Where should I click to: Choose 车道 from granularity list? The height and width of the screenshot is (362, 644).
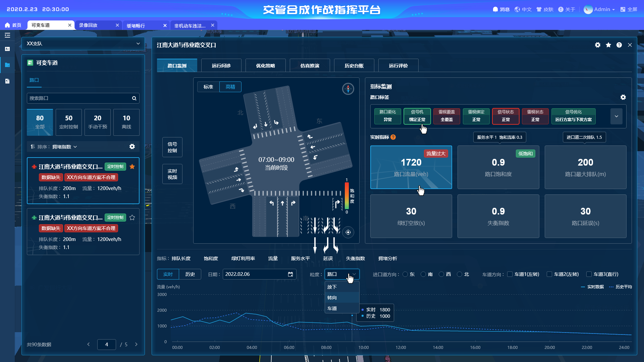click(342, 308)
